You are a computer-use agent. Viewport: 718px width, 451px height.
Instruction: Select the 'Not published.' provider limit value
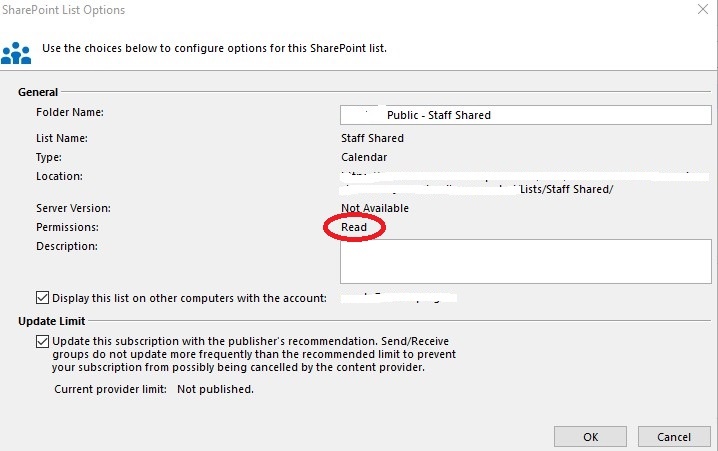(x=215, y=389)
